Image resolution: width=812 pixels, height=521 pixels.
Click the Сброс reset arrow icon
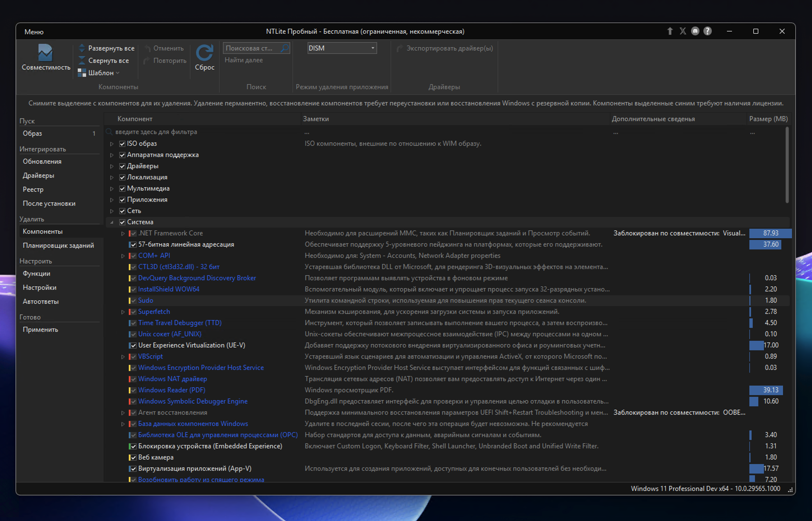pos(204,53)
